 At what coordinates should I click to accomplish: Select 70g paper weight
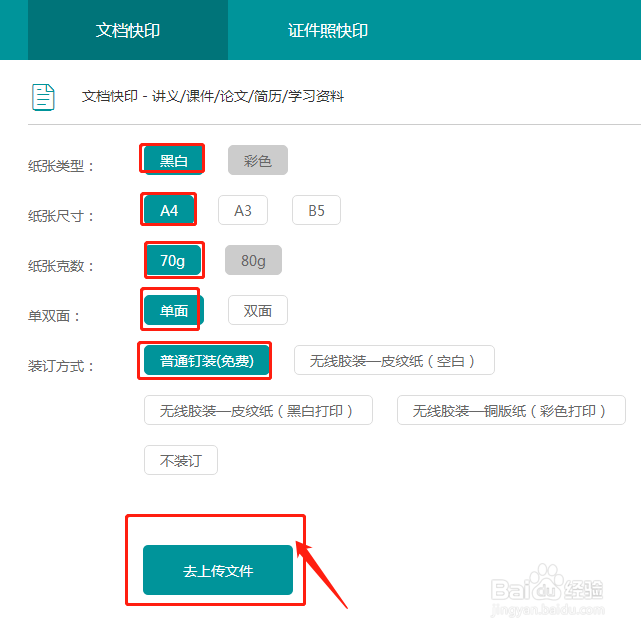[x=173, y=260]
